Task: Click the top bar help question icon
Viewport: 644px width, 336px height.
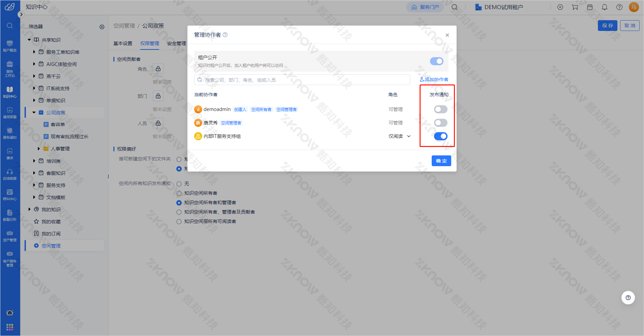Action: click(619, 7)
